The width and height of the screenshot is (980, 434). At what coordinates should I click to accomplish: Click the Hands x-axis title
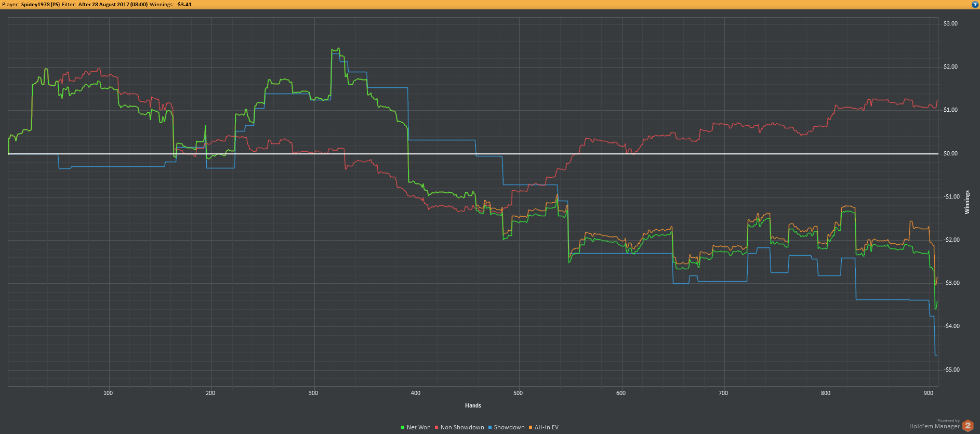point(473,405)
